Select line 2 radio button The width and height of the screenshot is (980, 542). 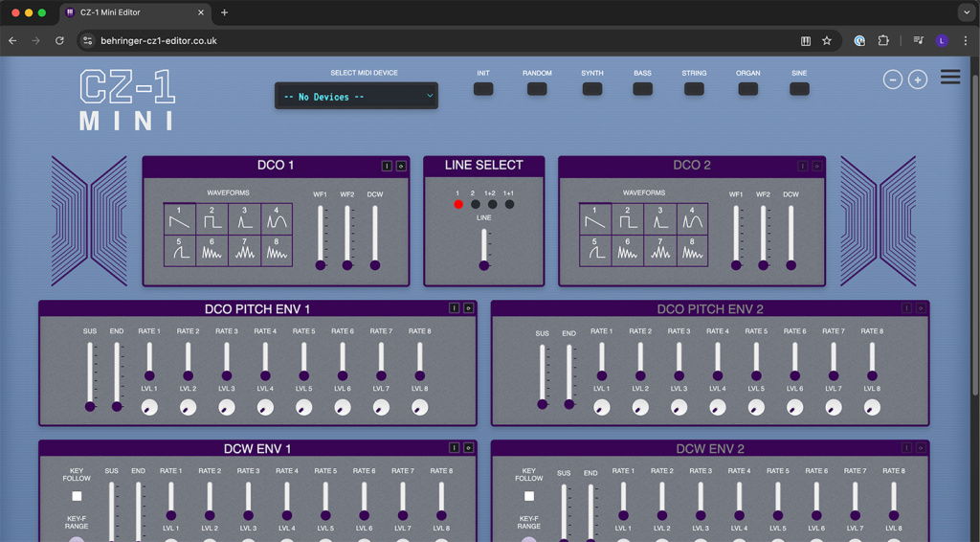pos(476,204)
